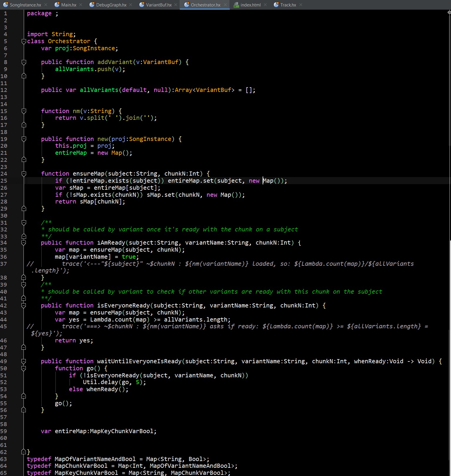Fold the doc comment starting line 39
Screen dimensions: 451x476
click(24, 285)
